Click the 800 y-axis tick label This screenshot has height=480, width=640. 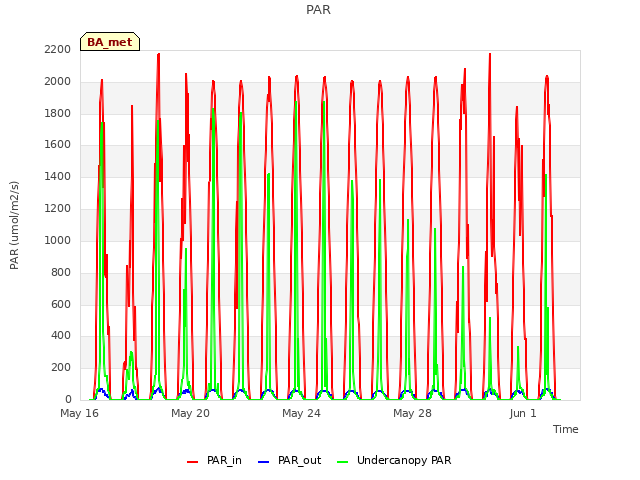click(61, 272)
